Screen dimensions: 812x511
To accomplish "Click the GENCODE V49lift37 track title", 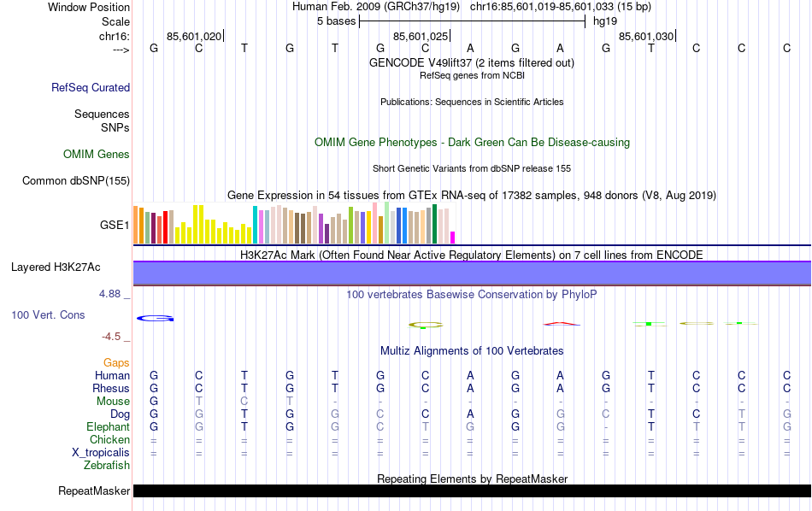I will tap(471, 62).
